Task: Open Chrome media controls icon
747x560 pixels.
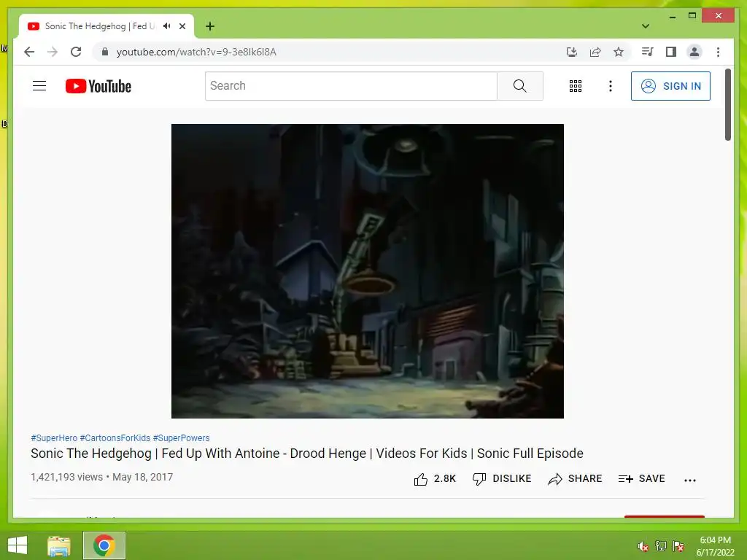Action: 648,52
